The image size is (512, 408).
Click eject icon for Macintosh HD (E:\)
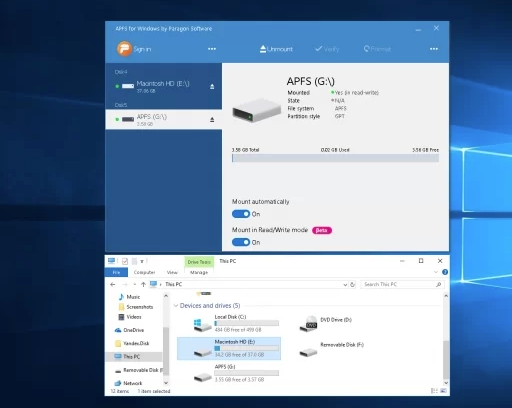pos(212,87)
